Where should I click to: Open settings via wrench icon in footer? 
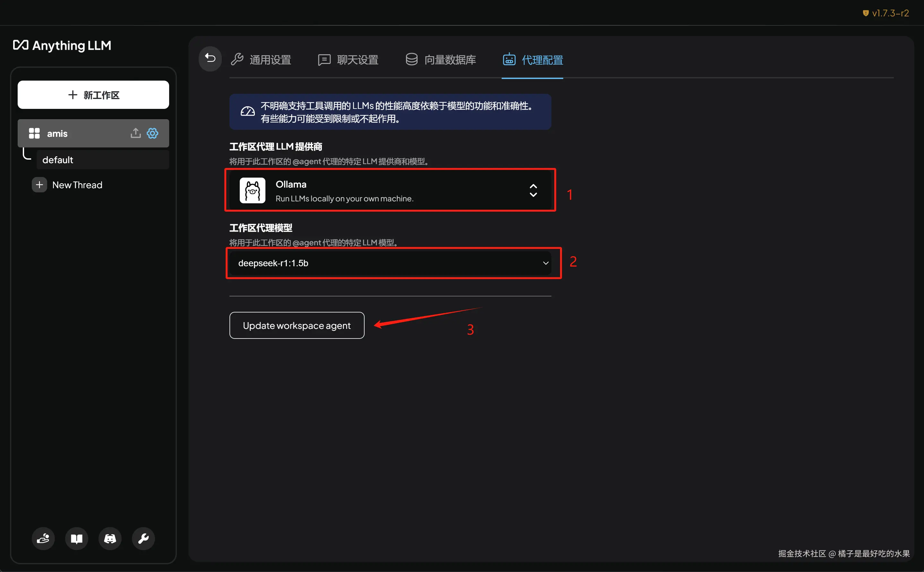click(x=143, y=538)
